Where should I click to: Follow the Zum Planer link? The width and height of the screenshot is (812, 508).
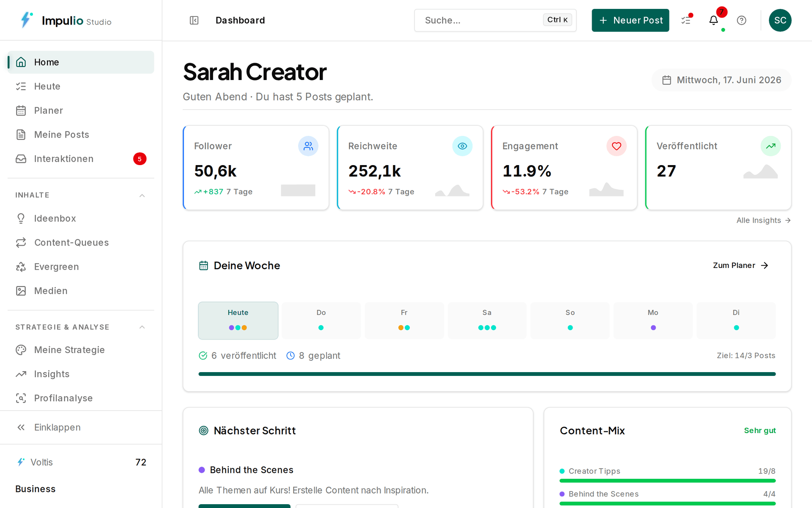point(741,265)
